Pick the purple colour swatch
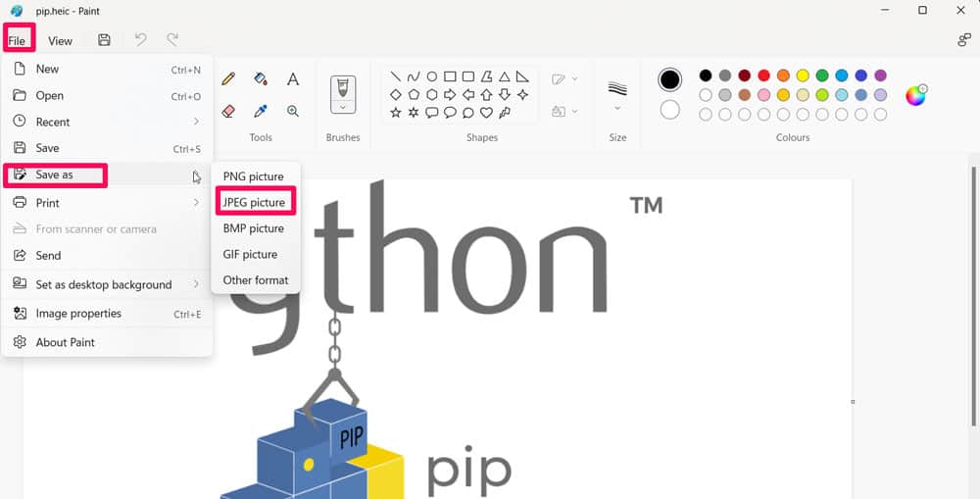 pos(880,75)
